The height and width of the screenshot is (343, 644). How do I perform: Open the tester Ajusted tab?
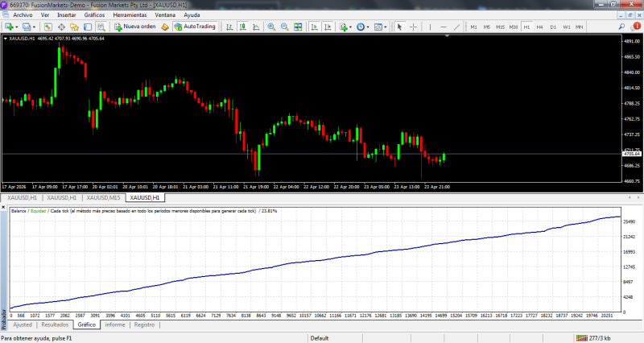(23, 324)
